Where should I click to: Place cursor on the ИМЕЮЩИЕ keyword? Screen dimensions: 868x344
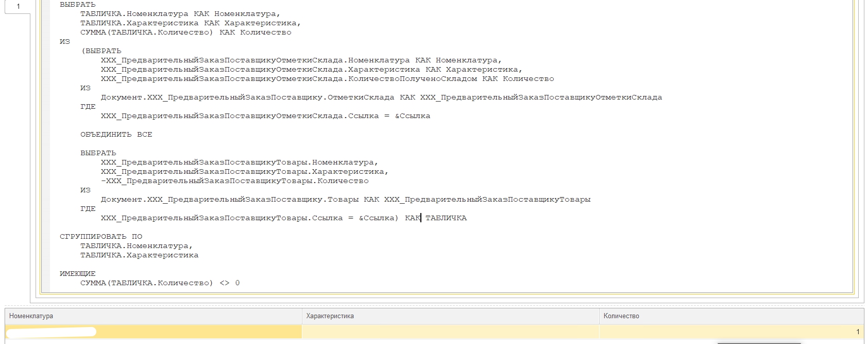coord(77,274)
